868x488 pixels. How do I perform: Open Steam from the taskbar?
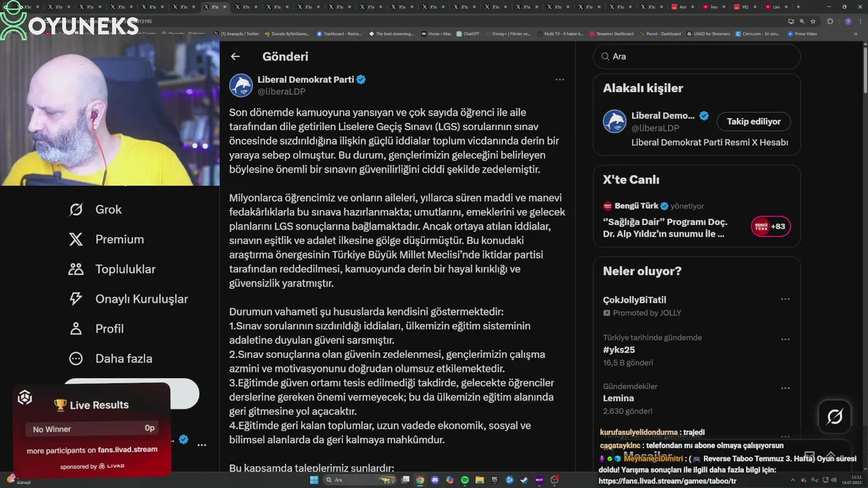tap(524, 480)
